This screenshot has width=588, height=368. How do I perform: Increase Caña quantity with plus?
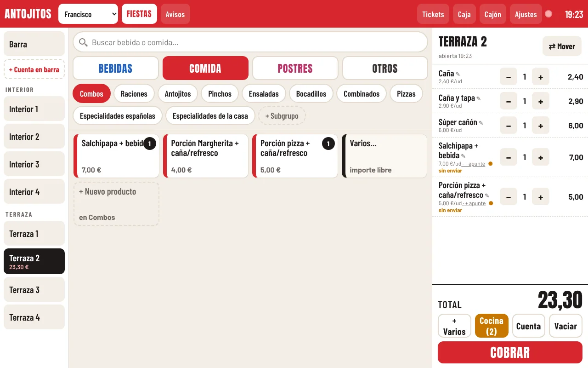coord(541,77)
